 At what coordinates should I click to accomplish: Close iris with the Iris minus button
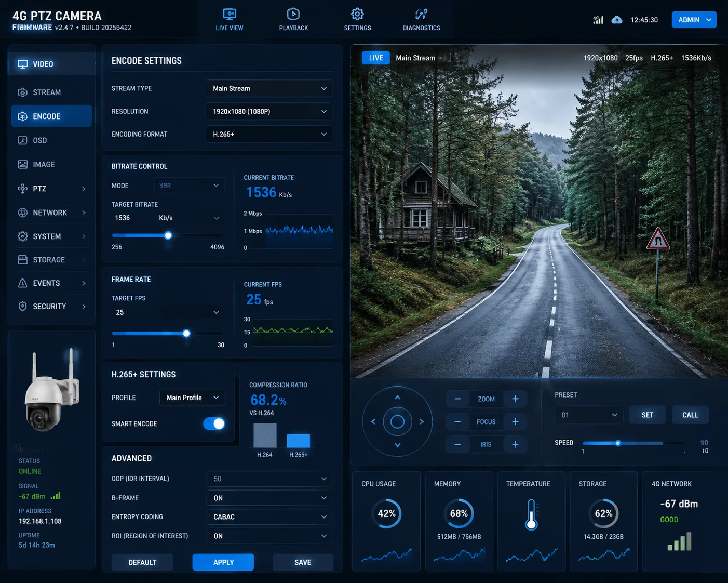point(457,444)
